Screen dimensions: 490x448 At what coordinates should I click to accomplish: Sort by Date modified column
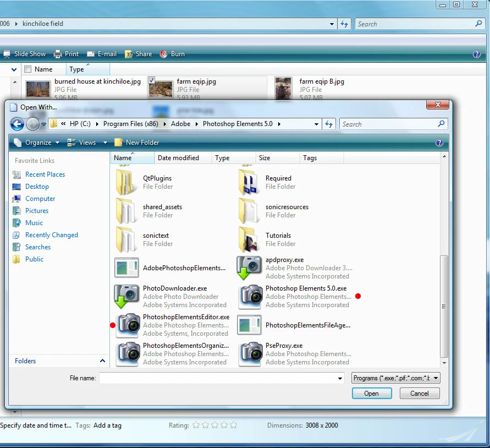183,158
